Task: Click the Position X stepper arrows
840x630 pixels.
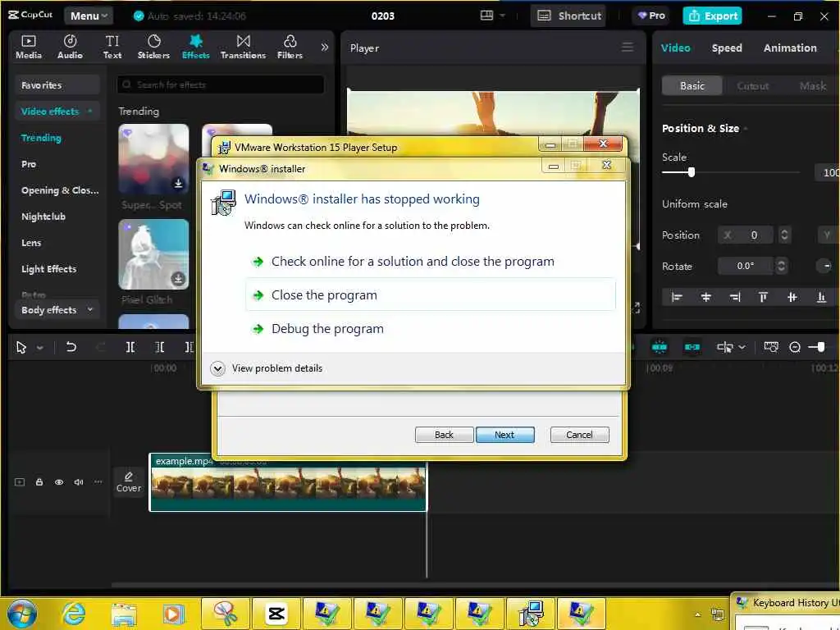Action: tap(784, 235)
